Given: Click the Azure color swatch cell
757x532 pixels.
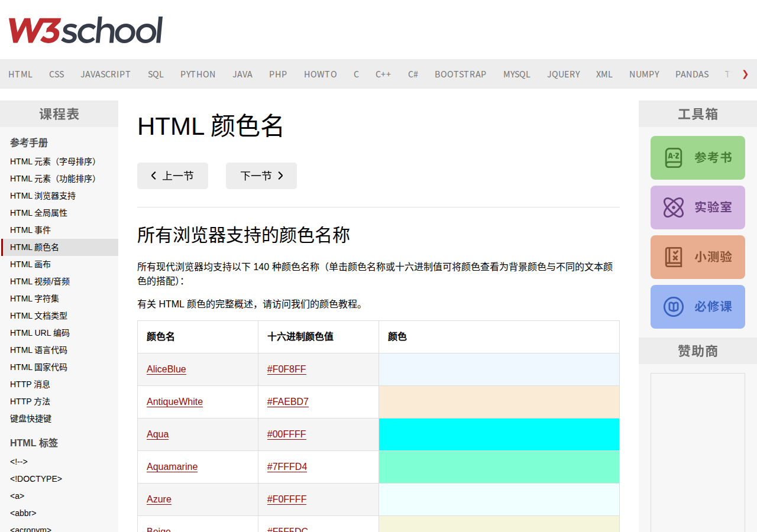Looking at the screenshot, I should point(499,499).
